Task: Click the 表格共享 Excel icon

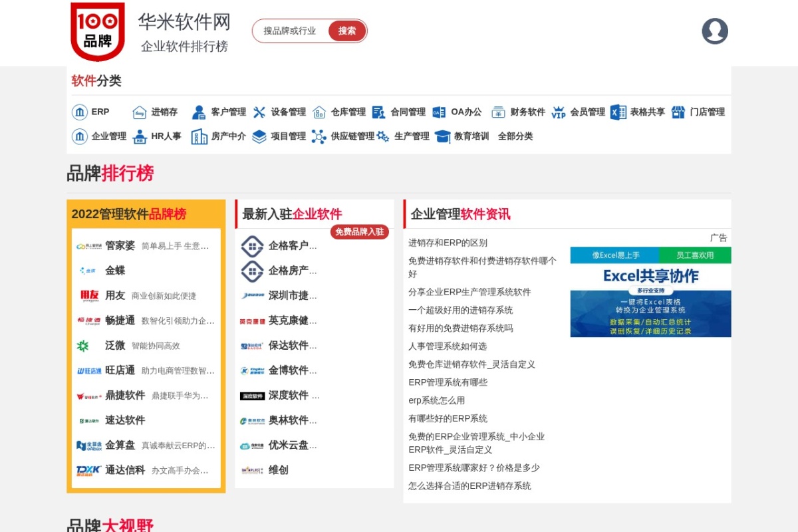Action: (x=618, y=112)
